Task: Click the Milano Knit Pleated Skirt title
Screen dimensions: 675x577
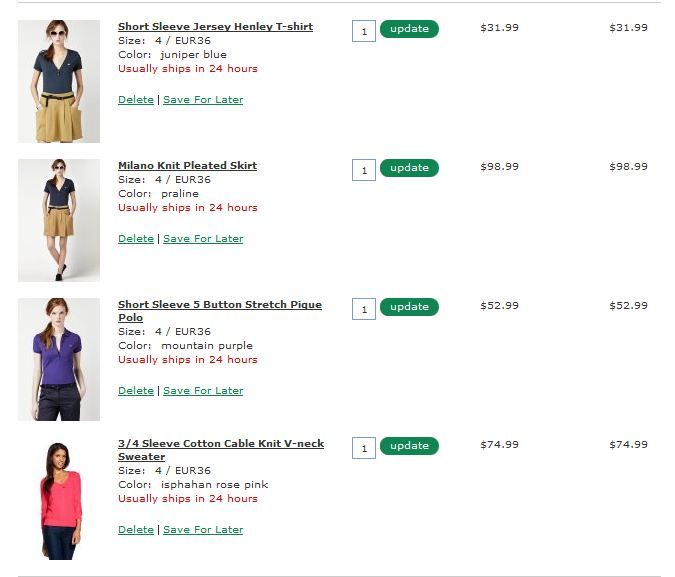Action: [187, 166]
